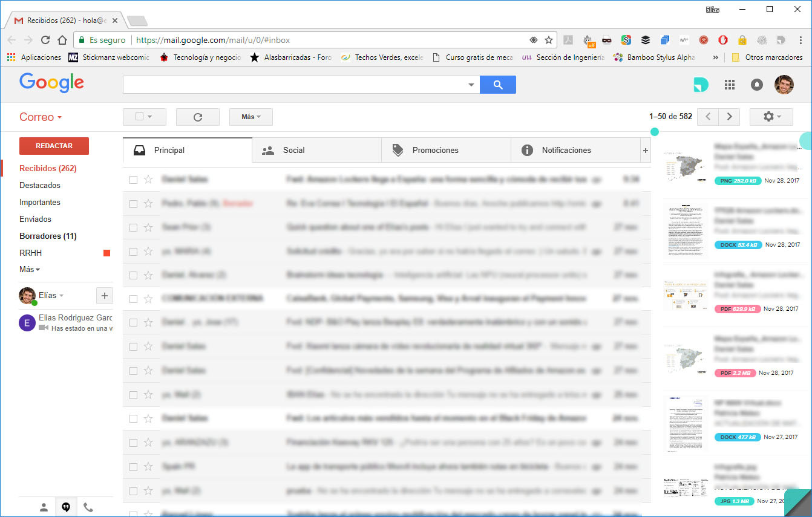The width and height of the screenshot is (812, 517).
Task: Switch to the Contacts view icon
Action: pyautogui.click(x=43, y=507)
